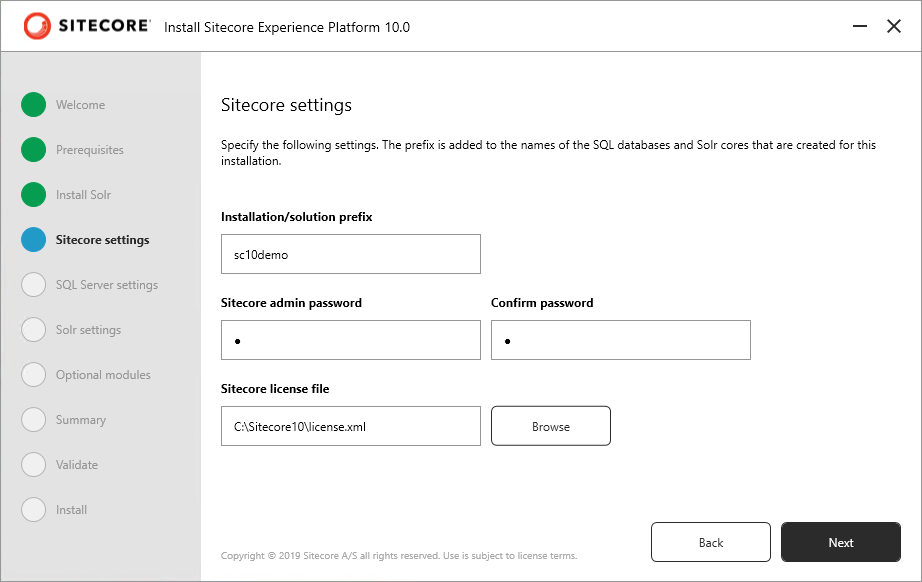Image resolution: width=922 pixels, height=582 pixels.
Task: Open the Welcome step label
Action: pyautogui.click(x=81, y=105)
